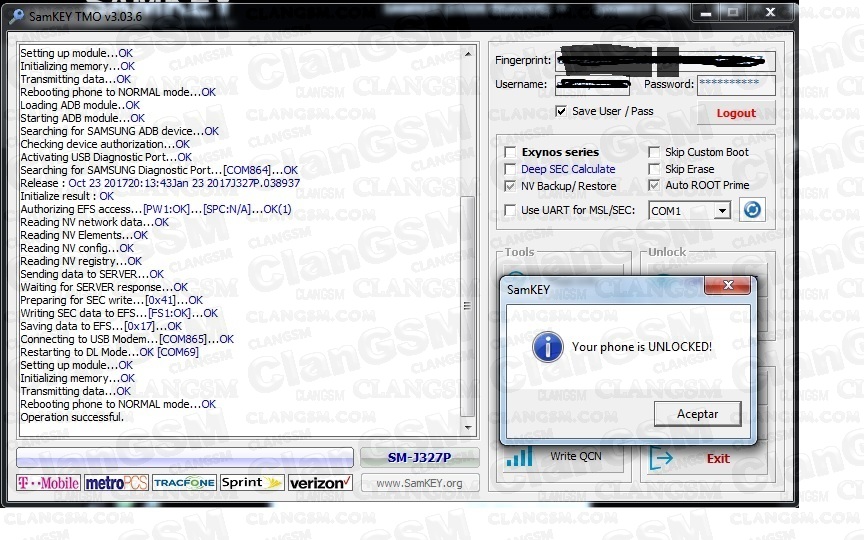Click the 'Your phone is UNLOCKED!' message

click(642, 347)
